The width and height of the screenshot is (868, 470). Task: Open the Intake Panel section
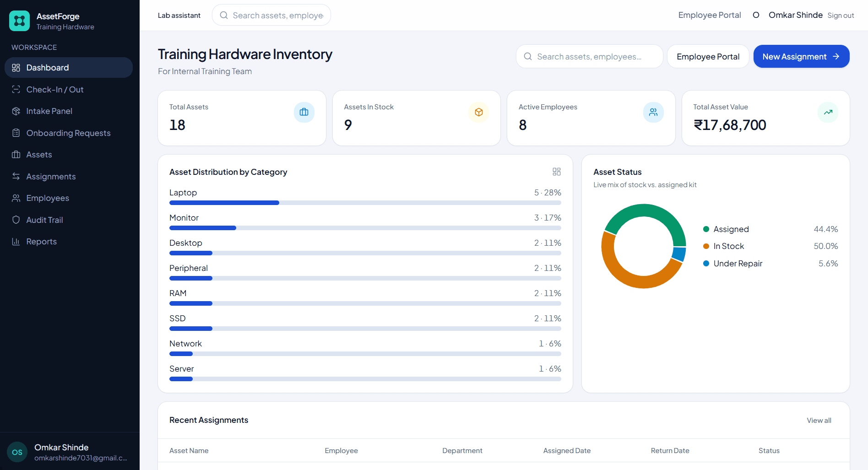pos(69,111)
